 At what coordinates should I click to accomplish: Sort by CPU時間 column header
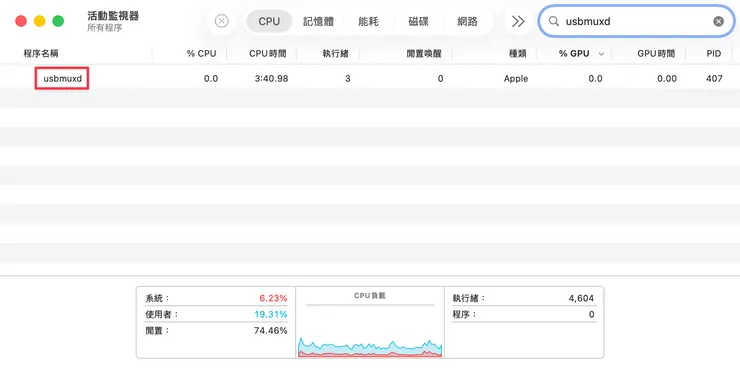point(268,53)
